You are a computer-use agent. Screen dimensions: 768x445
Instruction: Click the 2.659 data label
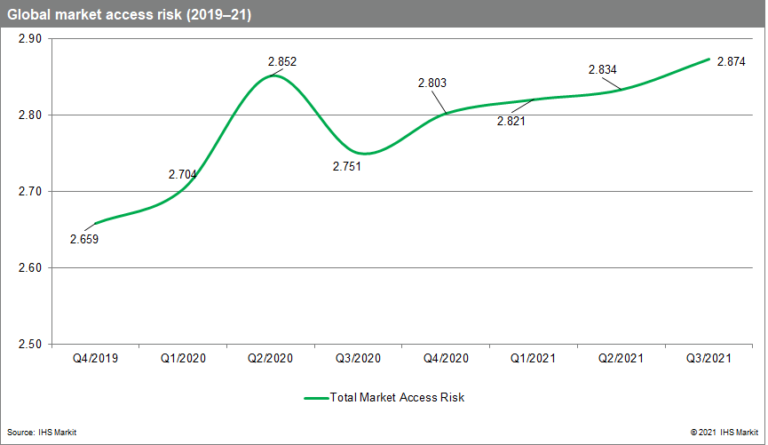85,239
